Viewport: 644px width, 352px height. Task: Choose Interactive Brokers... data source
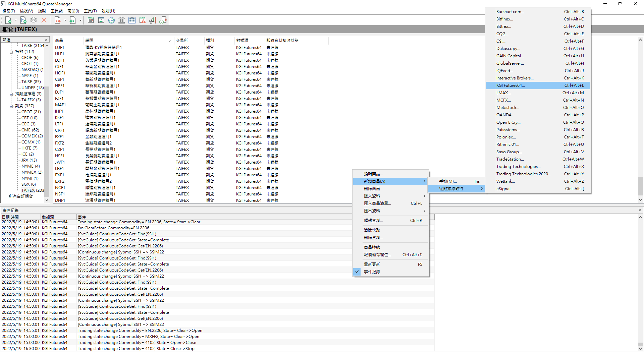(x=538, y=78)
